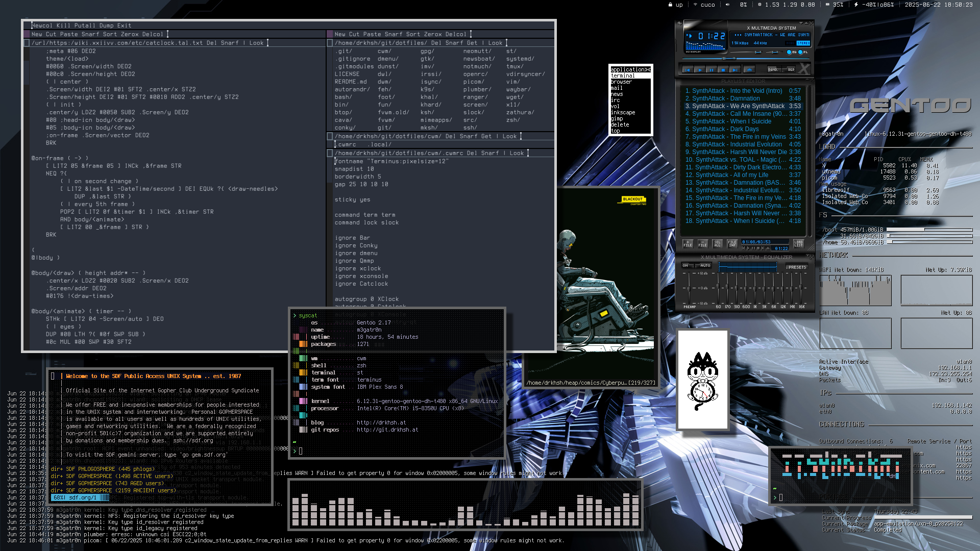Skip to next track in XMMS

(735, 70)
